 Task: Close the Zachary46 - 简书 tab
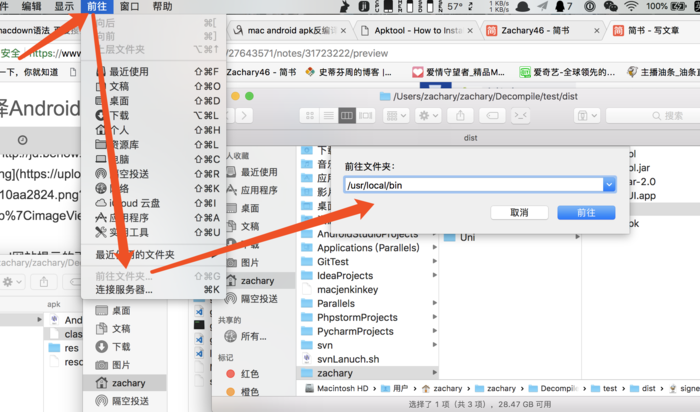click(x=597, y=31)
